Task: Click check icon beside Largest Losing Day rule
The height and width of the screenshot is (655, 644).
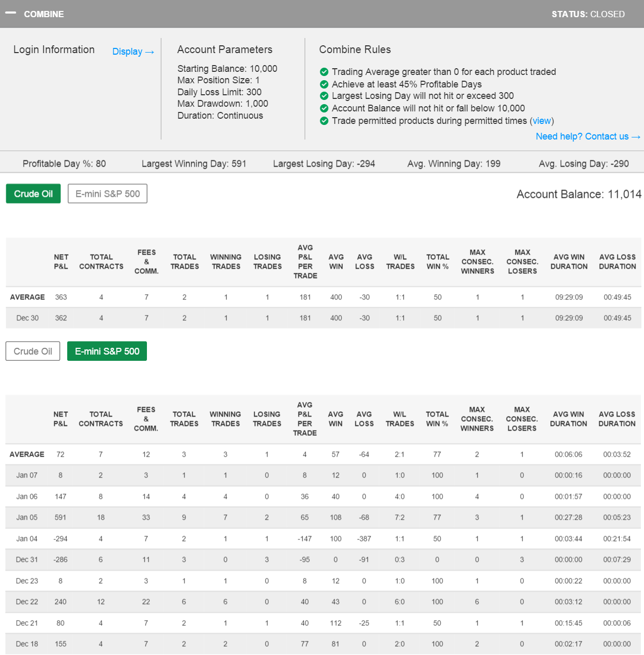Action: coord(324,96)
